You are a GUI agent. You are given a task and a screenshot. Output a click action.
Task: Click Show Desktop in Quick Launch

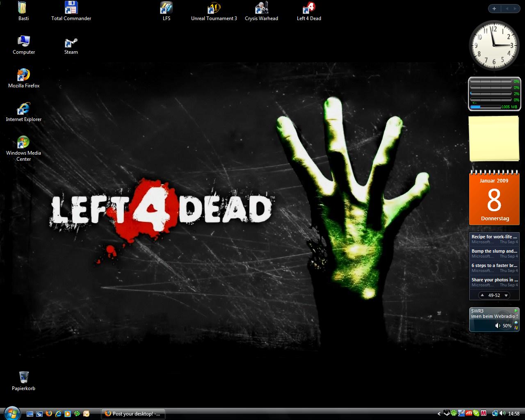coord(30,414)
